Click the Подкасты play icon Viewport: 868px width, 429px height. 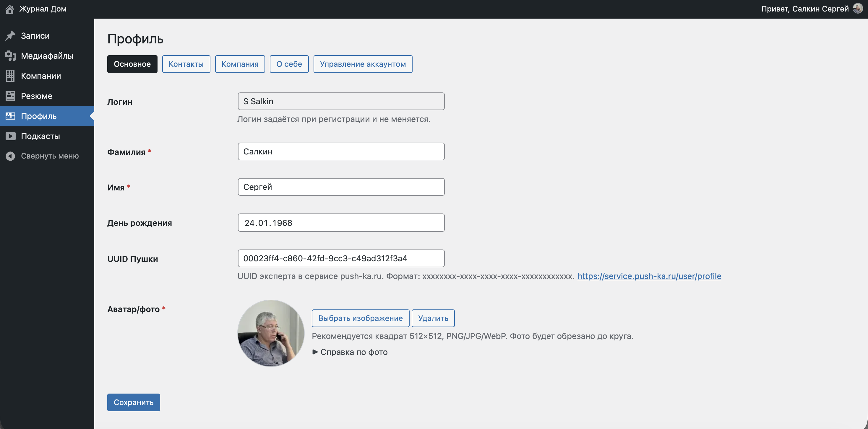pos(10,136)
